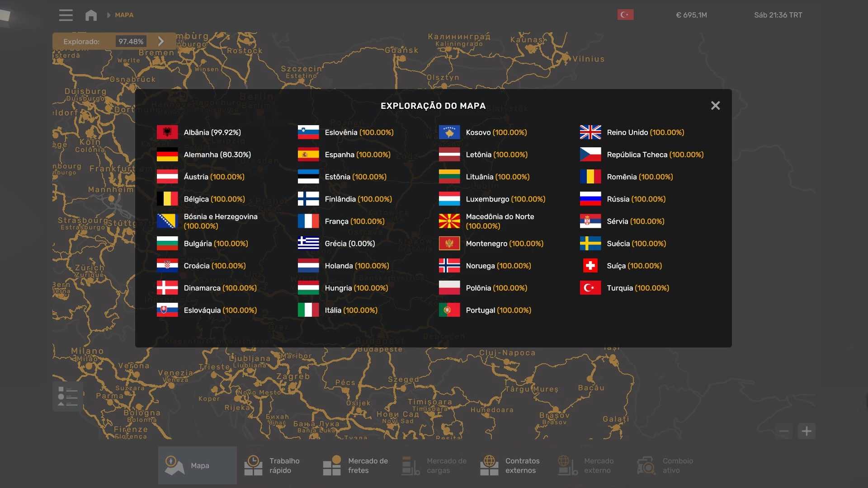This screenshot has width=868, height=488.
Task: Click the Reino Unido flag
Action: point(590,132)
